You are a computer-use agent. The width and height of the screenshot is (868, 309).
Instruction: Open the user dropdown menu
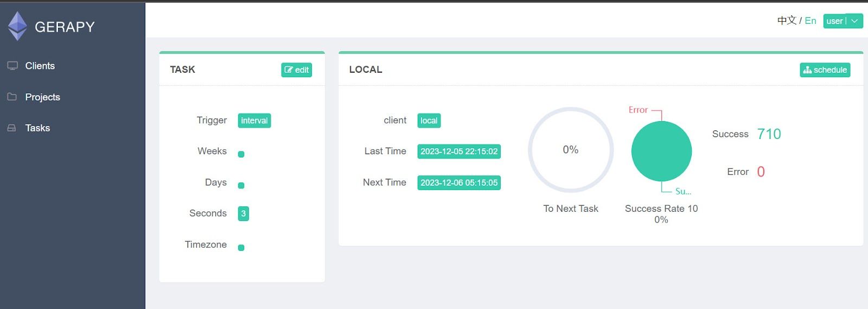(843, 21)
